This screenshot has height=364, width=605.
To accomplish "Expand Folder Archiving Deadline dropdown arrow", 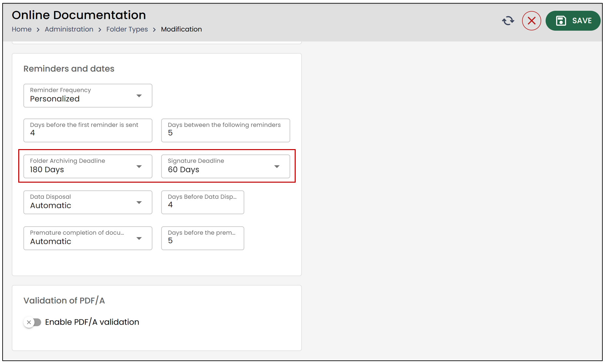I will 139,166.
